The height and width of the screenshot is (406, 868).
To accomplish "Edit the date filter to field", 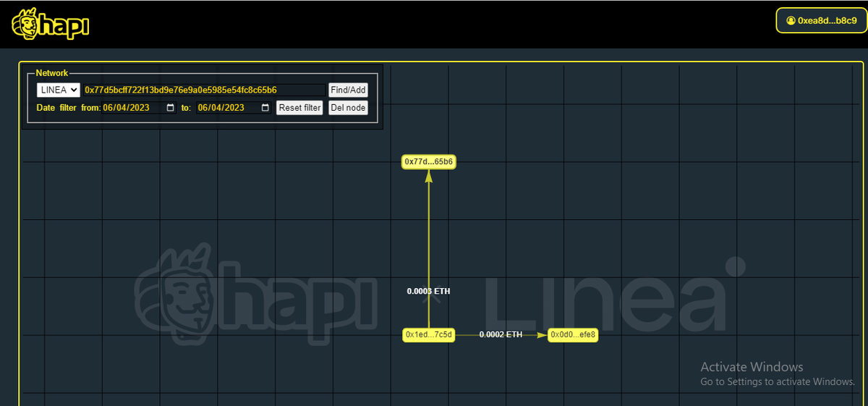I will (234, 108).
